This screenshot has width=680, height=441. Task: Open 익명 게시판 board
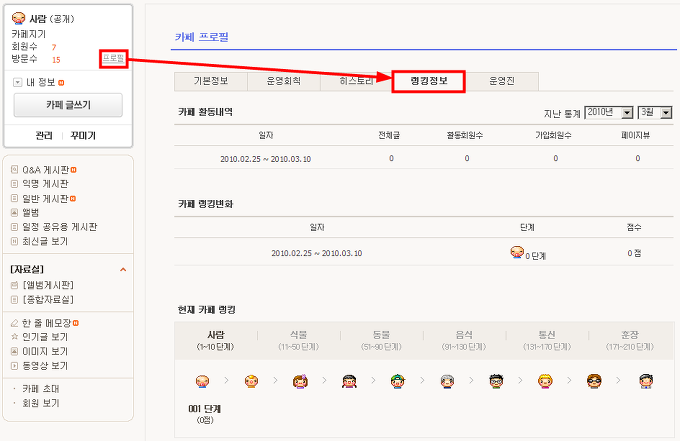tap(46, 184)
